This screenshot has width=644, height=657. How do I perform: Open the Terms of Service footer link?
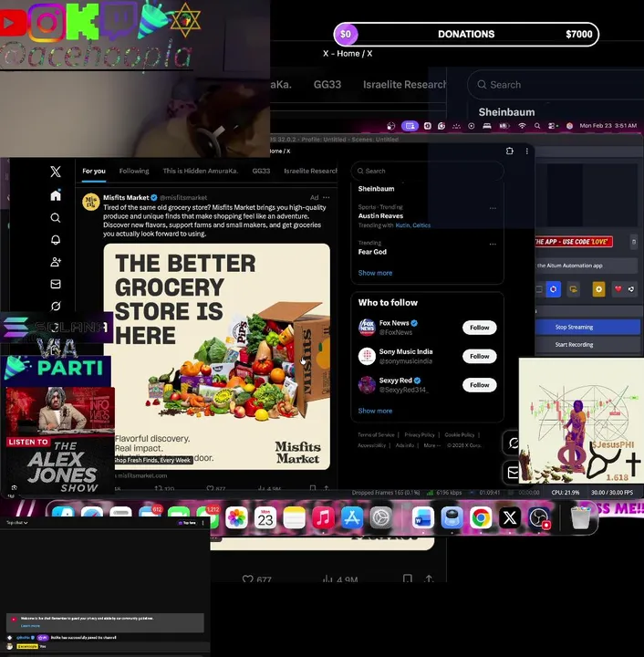pos(376,435)
